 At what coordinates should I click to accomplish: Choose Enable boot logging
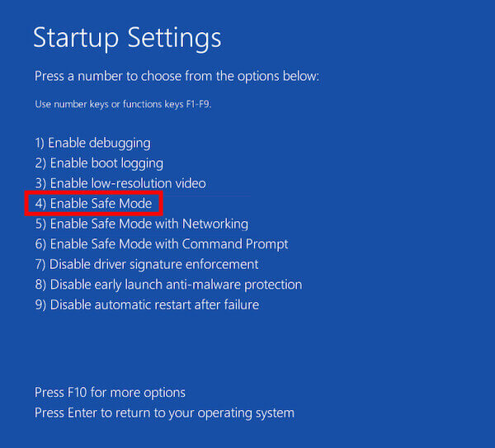99,163
